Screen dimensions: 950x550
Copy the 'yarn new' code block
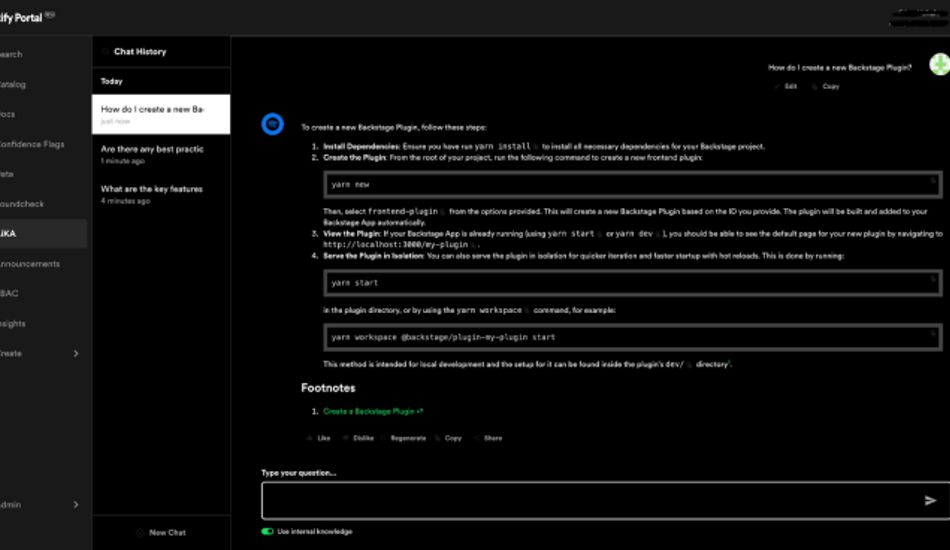933,181
